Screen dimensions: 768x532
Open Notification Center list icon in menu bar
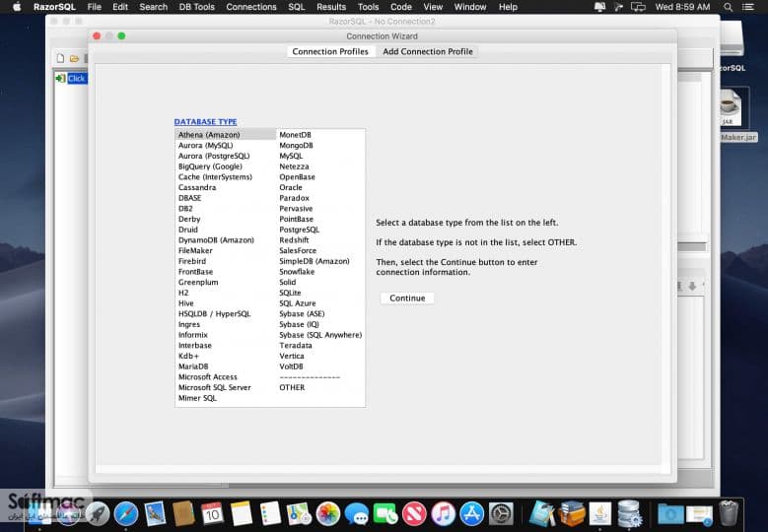tap(748, 7)
